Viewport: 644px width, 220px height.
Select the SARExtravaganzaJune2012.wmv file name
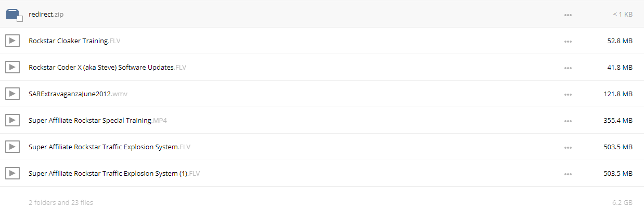coord(78,94)
